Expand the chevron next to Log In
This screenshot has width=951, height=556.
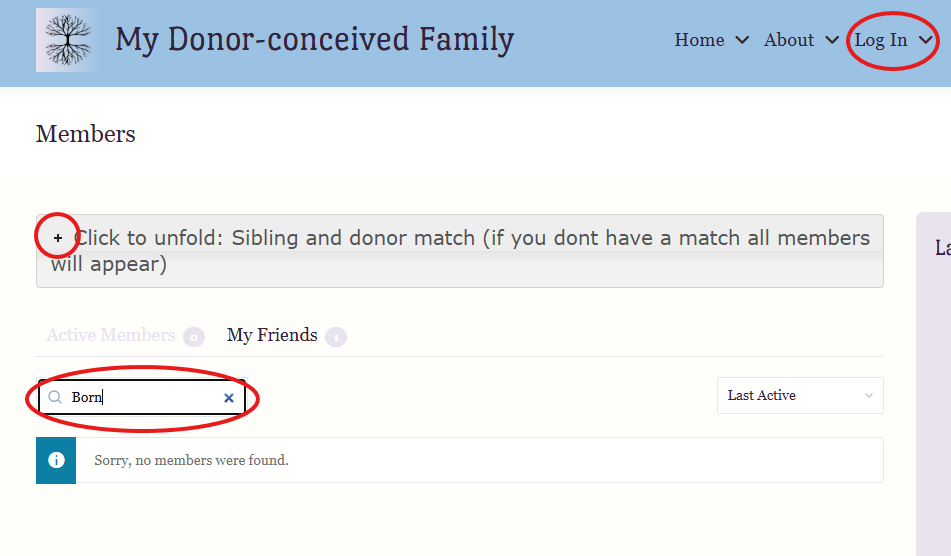pyautogui.click(x=926, y=40)
